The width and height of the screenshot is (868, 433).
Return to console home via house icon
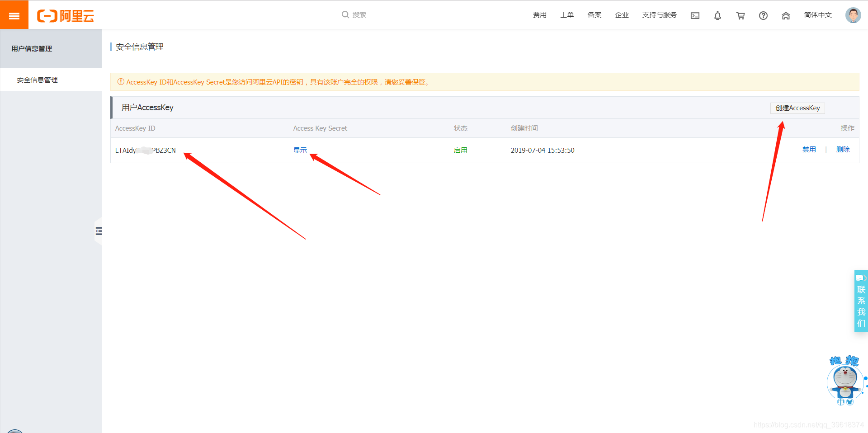coord(786,15)
